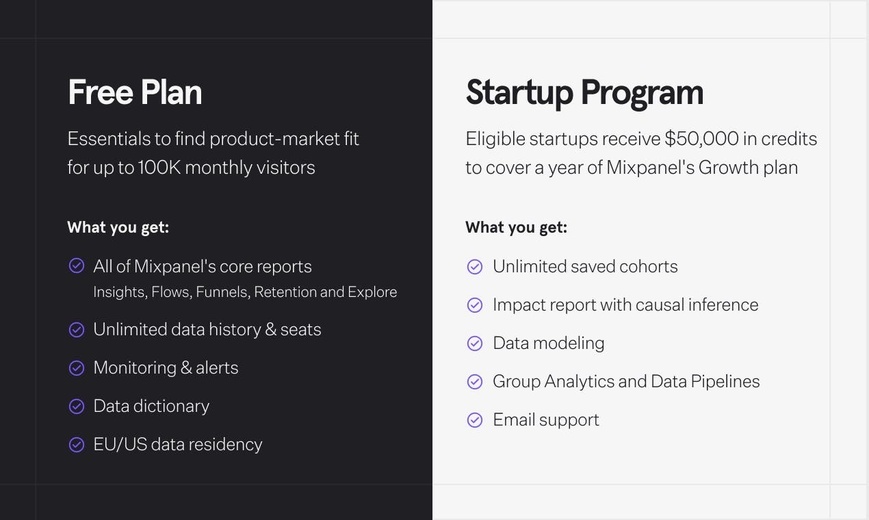Image resolution: width=869 pixels, height=520 pixels.
Task: Click the Unlimited data history & seats text
Action: 207,329
